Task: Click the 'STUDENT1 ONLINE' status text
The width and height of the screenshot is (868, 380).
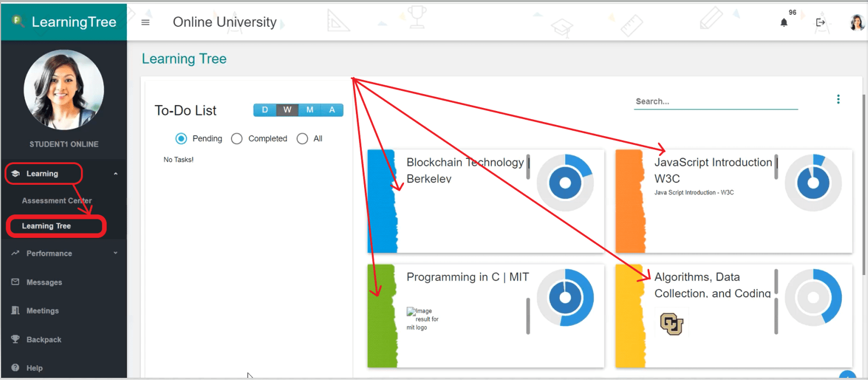Action: point(64,144)
